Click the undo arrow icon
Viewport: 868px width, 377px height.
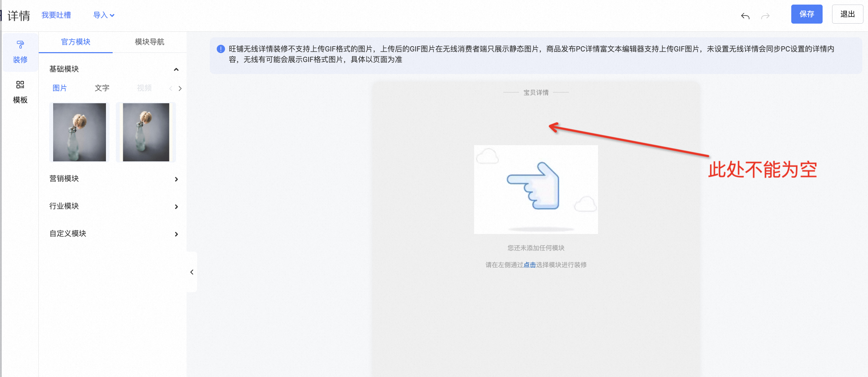745,16
